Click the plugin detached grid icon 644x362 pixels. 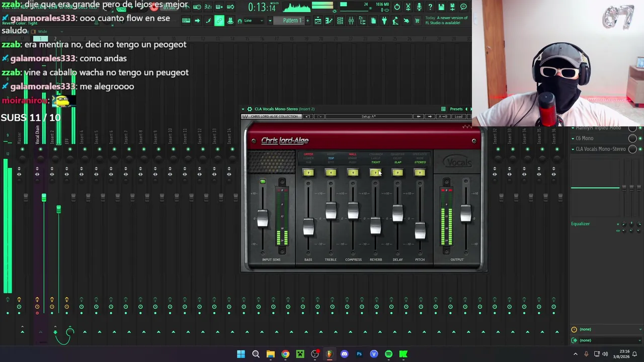[443, 109]
